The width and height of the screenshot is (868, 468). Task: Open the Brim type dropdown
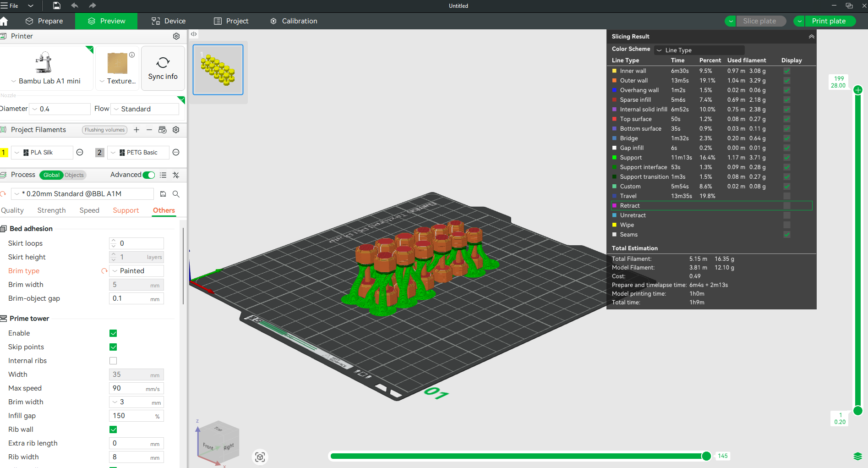tap(136, 271)
